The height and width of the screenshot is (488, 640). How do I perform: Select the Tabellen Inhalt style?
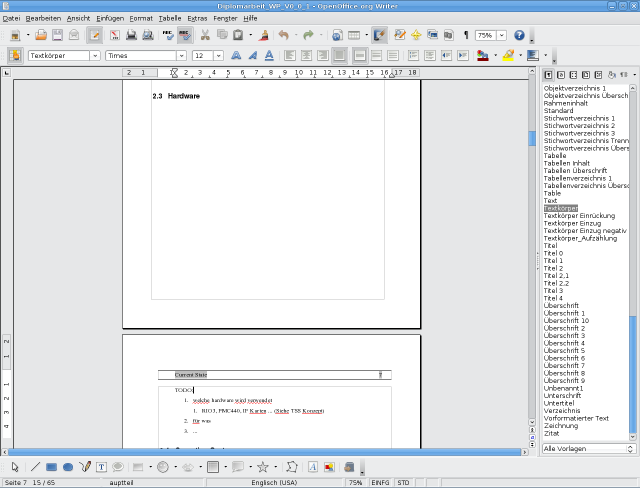tap(567, 163)
